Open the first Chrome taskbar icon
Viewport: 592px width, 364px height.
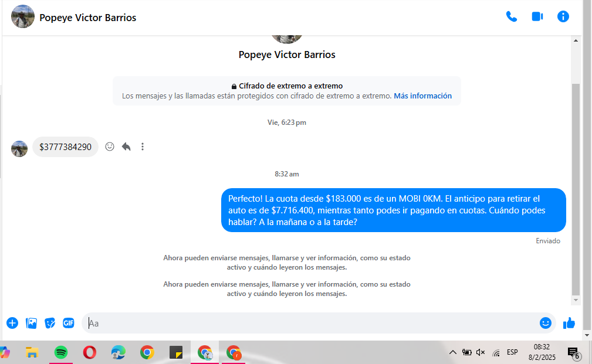pos(147,353)
